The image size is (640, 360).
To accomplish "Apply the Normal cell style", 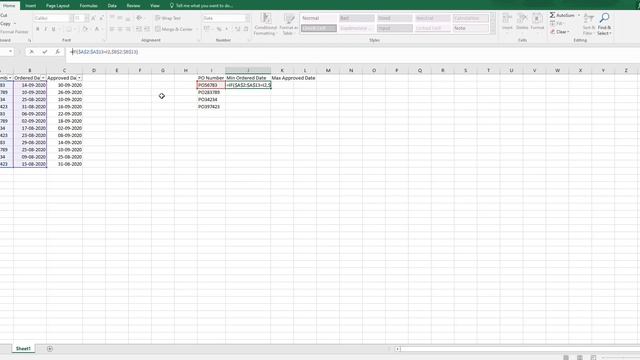I will coord(319,18).
